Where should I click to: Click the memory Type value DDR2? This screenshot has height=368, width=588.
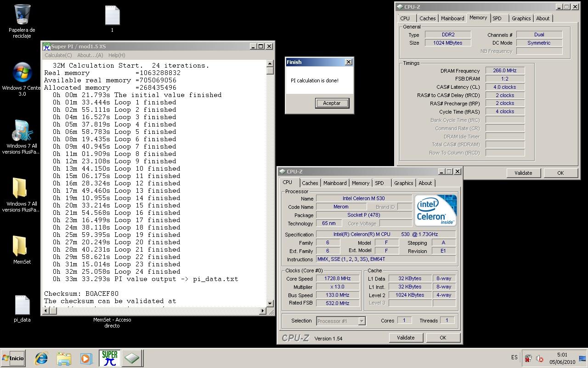[448, 34]
